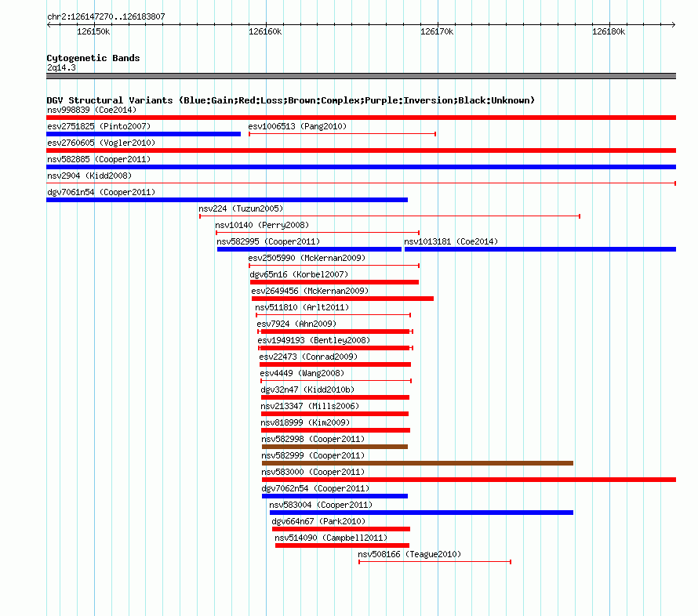Image resolution: width=698 pixels, height=616 pixels.
Task: Open the esv2760605 (Vogler2010) variant label
Action: pyautogui.click(x=101, y=143)
